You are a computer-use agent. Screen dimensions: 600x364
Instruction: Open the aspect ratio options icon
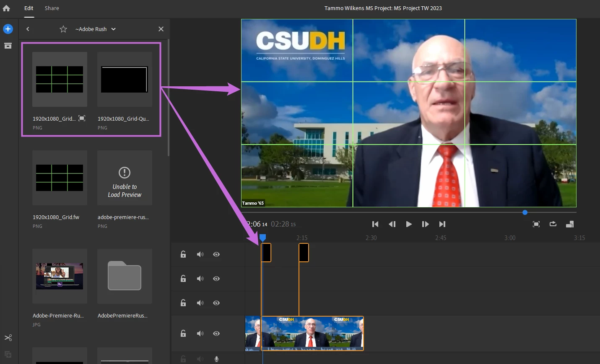(570, 224)
